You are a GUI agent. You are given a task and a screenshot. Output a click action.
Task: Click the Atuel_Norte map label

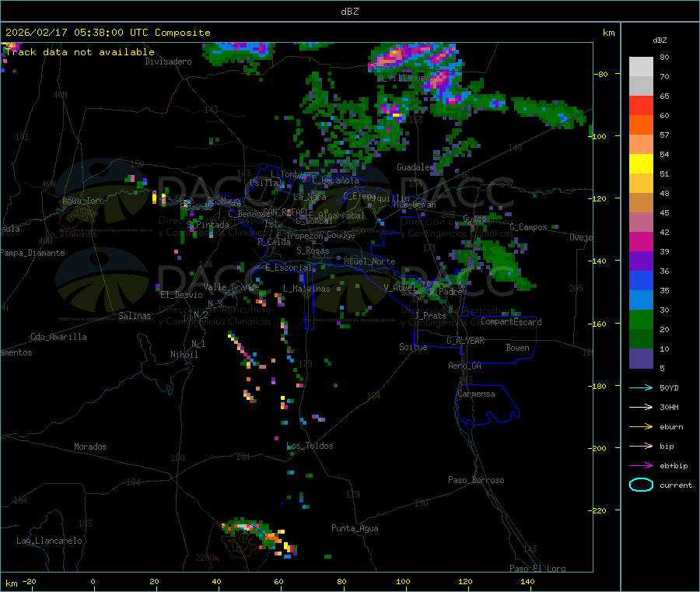click(x=369, y=261)
